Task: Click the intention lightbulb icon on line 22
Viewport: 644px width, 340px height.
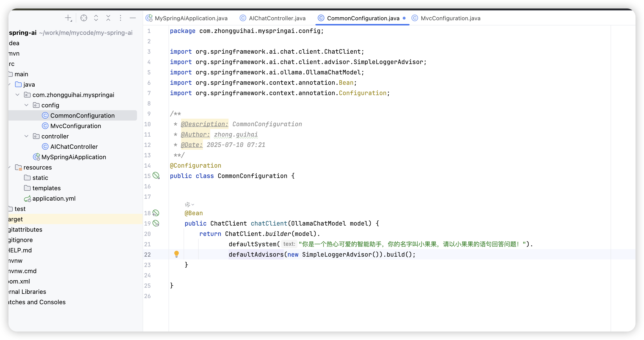Action: [177, 254]
